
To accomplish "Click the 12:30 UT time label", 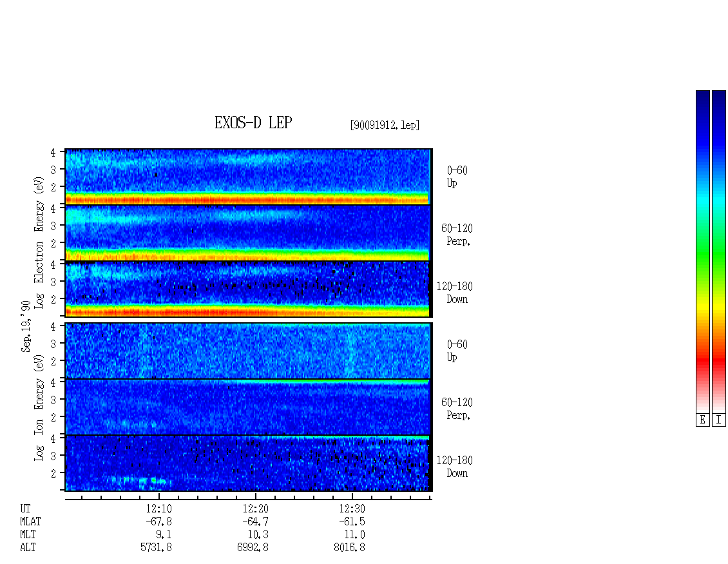I will pyautogui.click(x=352, y=509).
